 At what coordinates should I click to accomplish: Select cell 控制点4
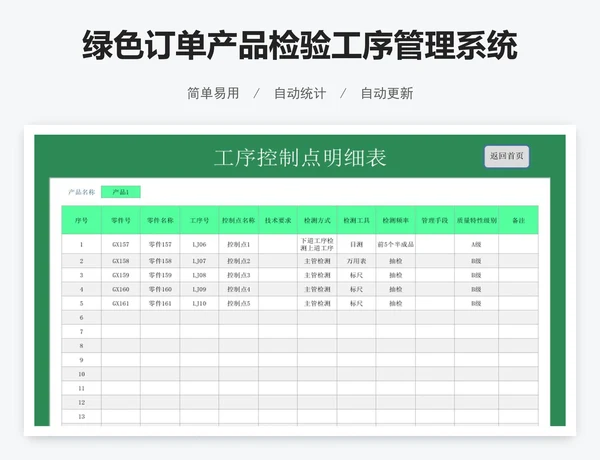(238, 289)
